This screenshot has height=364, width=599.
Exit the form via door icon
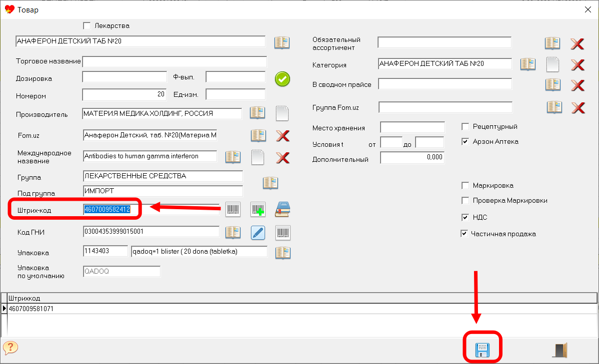pos(560,350)
